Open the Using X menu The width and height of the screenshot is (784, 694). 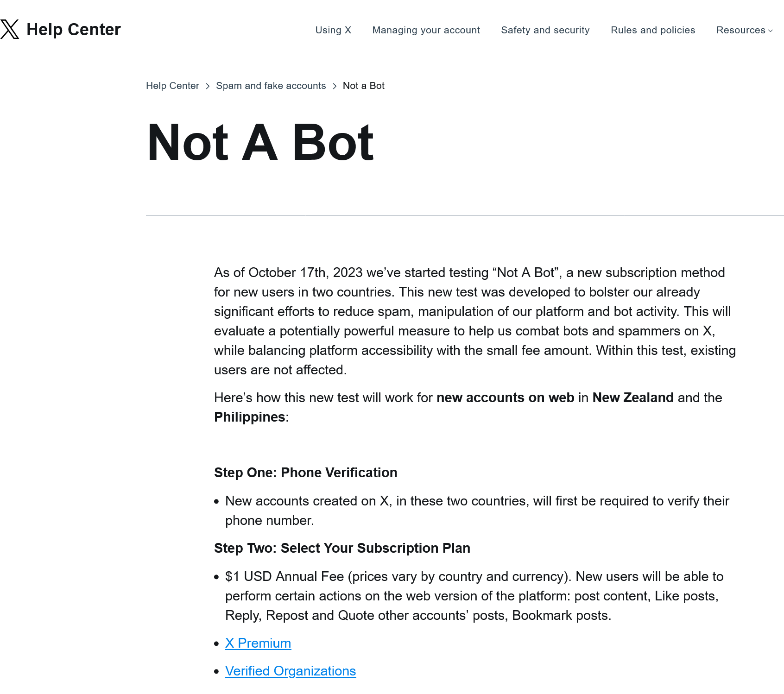(x=333, y=30)
